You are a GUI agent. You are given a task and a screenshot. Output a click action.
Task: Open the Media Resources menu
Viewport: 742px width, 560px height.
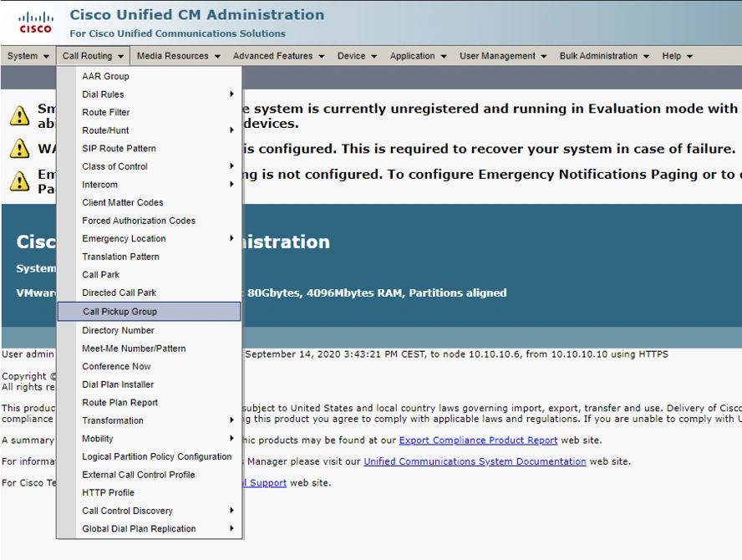tap(179, 56)
